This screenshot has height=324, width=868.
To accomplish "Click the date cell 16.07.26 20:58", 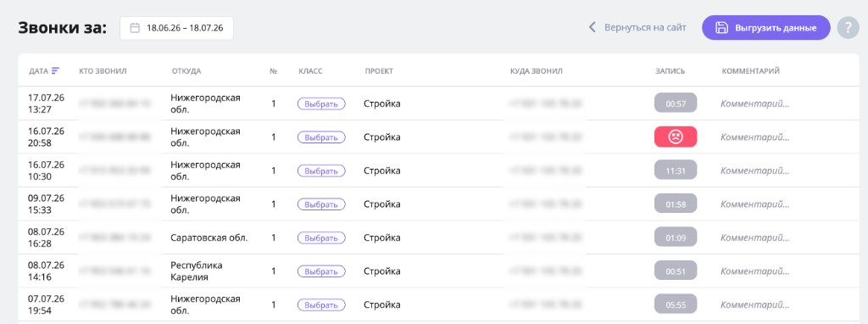I will (x=46, y=137).
